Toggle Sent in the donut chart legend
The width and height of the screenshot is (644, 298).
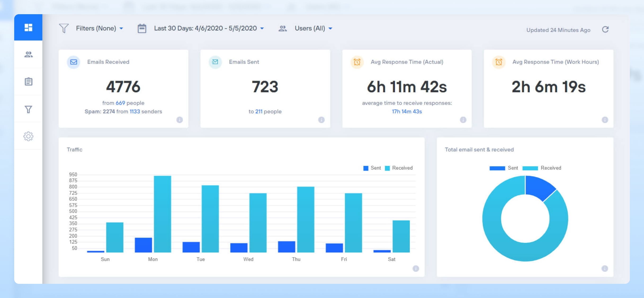[x=504, y=168]
